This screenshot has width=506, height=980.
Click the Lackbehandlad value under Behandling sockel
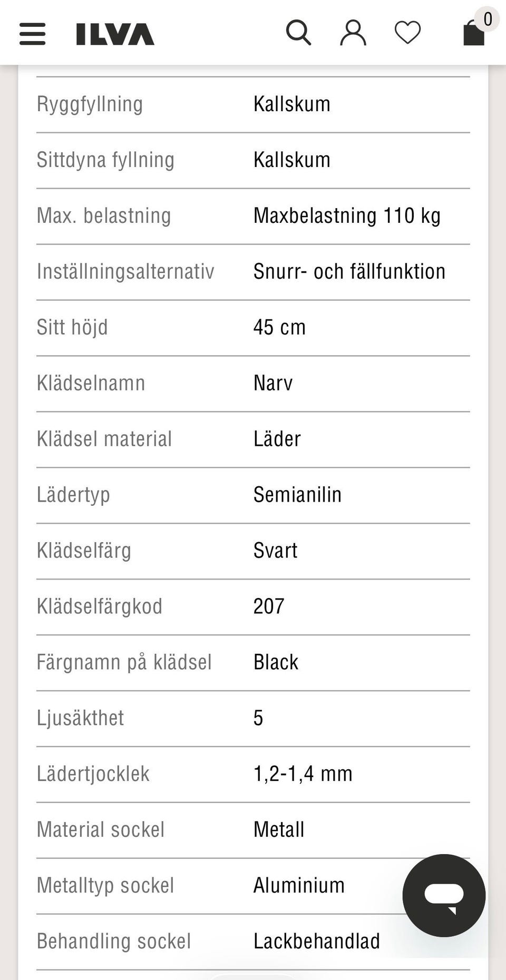[x=316, y=941]
